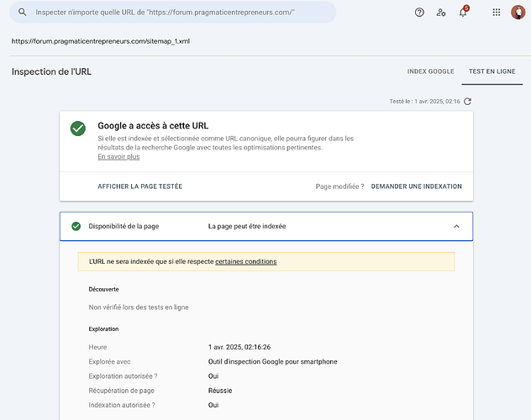
Task: Open Google apps grid icon
Action: tap(496, 13)
